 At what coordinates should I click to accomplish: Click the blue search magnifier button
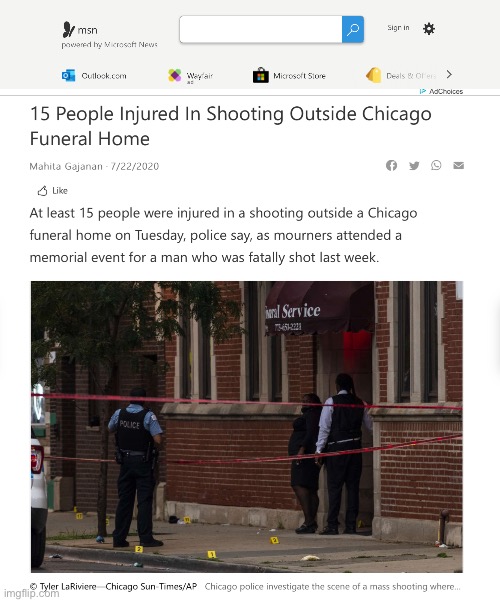(353, 30)
